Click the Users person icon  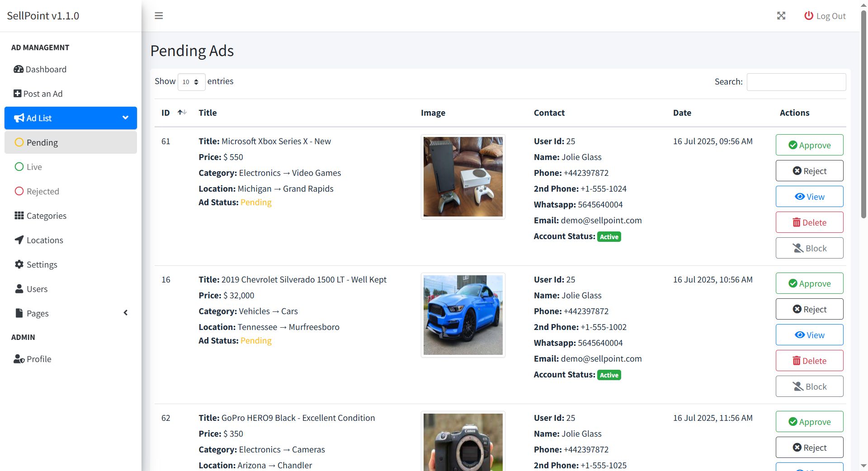[19, 289]
